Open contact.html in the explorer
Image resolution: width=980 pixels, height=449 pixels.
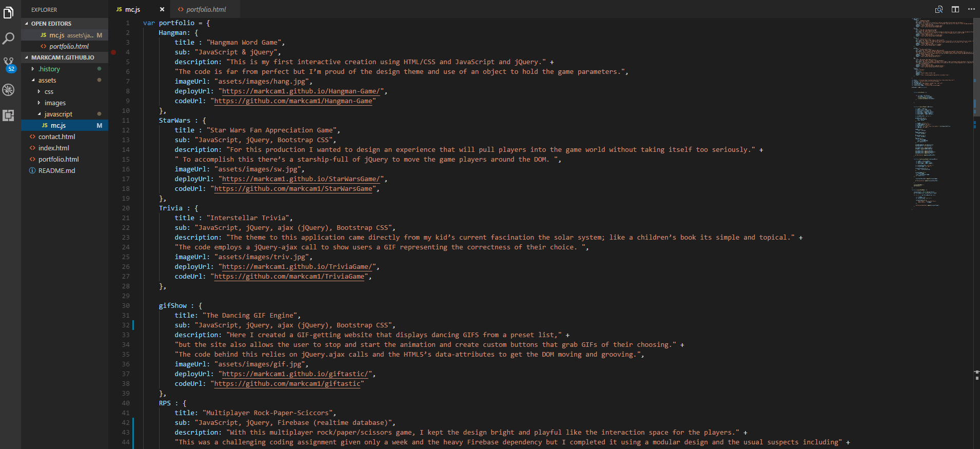56,136
